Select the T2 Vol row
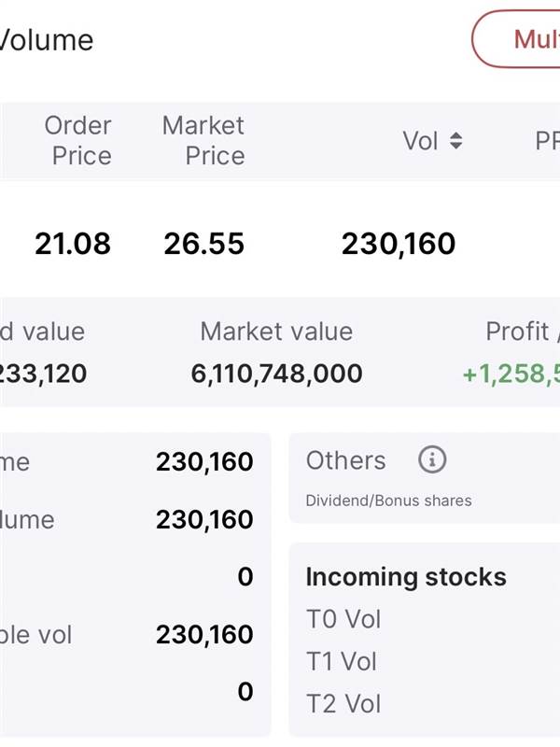 click(x=343, y=703)
